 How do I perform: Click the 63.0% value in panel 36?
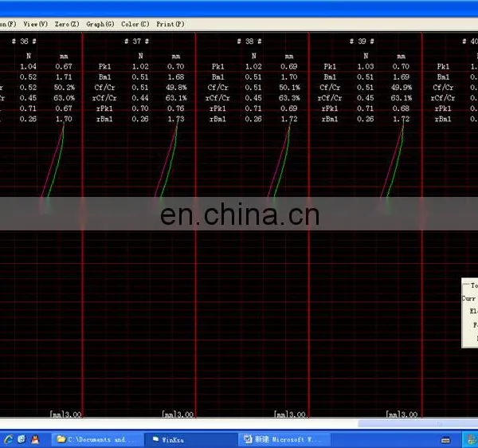tap(65, 98)
